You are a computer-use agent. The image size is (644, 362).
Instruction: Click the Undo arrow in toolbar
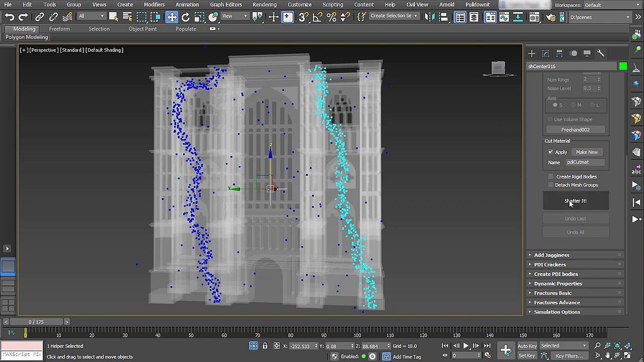(x=9, y=17)
